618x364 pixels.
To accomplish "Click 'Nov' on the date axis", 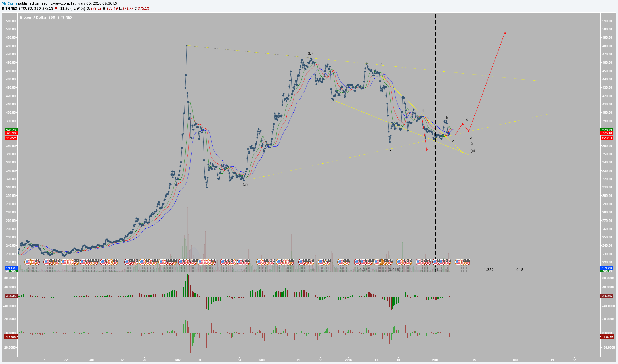I will [178, 360].
